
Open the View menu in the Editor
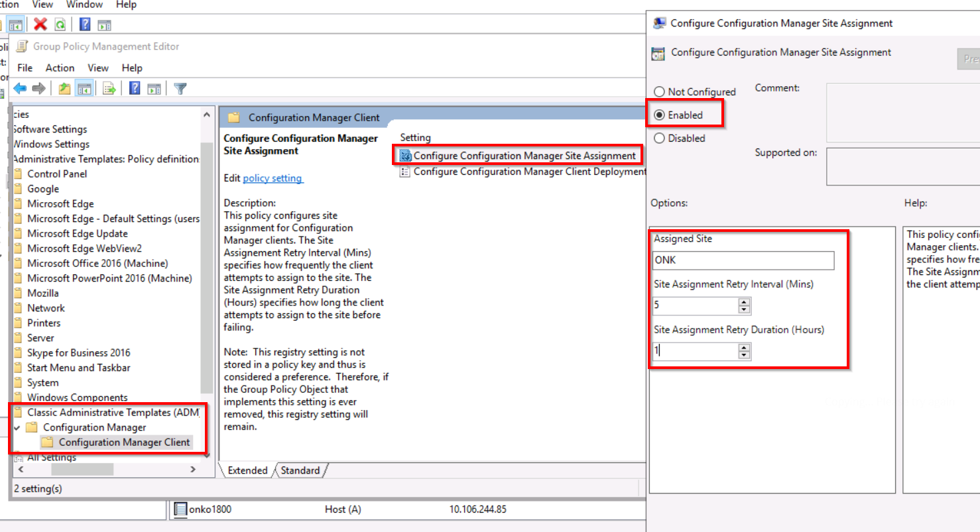[98, 68]
